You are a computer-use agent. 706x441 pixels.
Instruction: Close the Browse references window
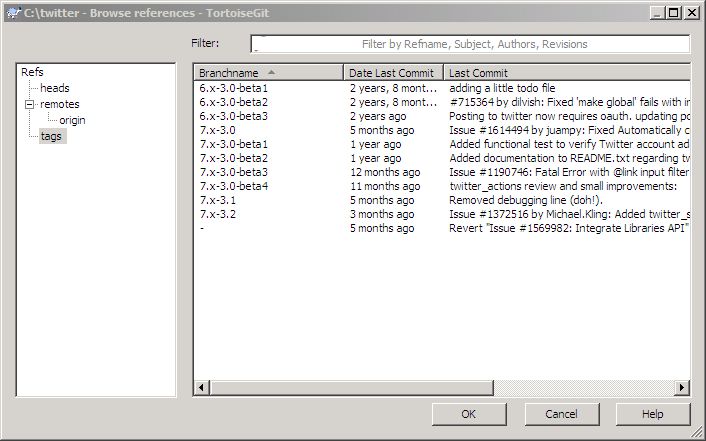tap(691, 13)
